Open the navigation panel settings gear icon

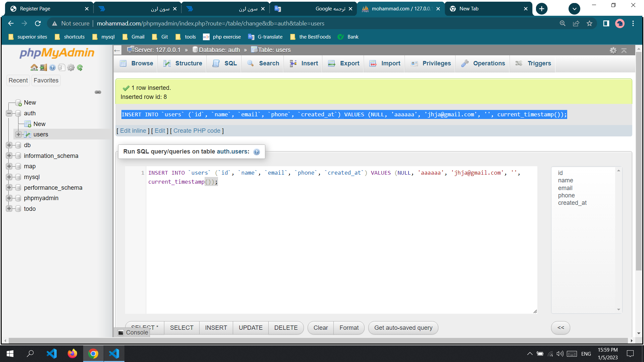click(x=71, y=68)
